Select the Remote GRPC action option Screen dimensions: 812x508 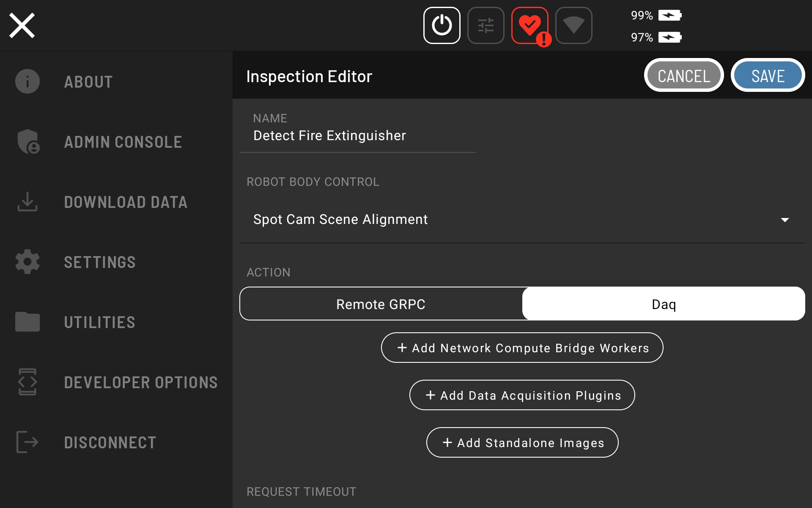coord(381,304)
